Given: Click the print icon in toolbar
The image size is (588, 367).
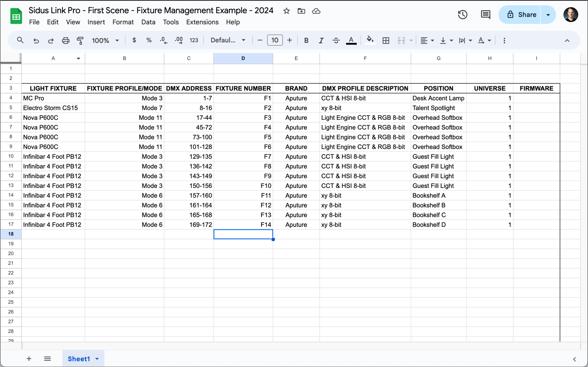Looking at the screenshot, I should coord(65,40).
